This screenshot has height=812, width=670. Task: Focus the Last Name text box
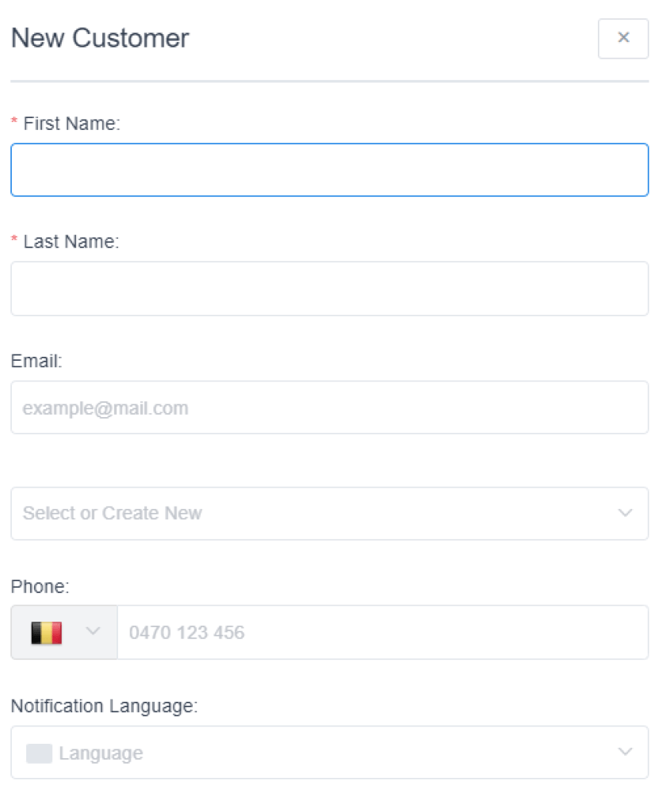click(329, 289)
